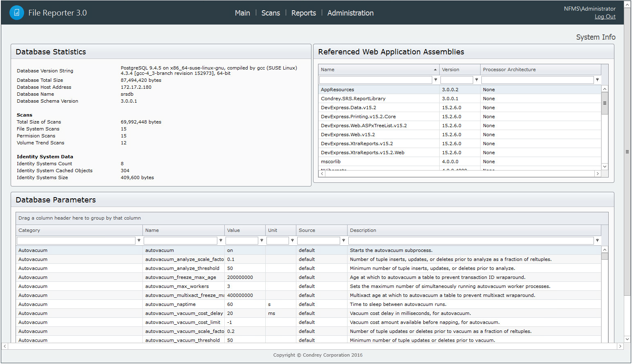
Task: Click the Value column filter icon
Action: click(262, 240)
